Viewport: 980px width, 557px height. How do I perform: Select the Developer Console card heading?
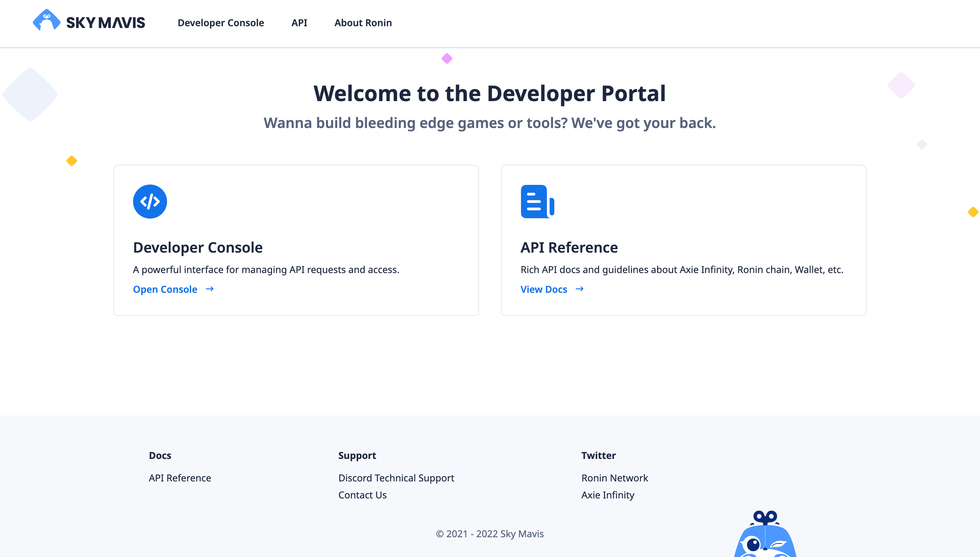point(198,248)
